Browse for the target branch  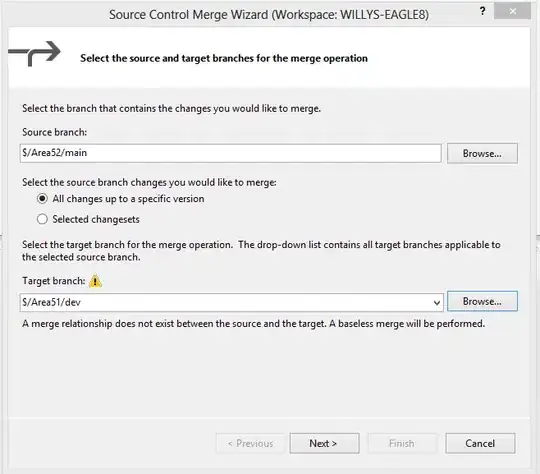click(x=482, y=301)
